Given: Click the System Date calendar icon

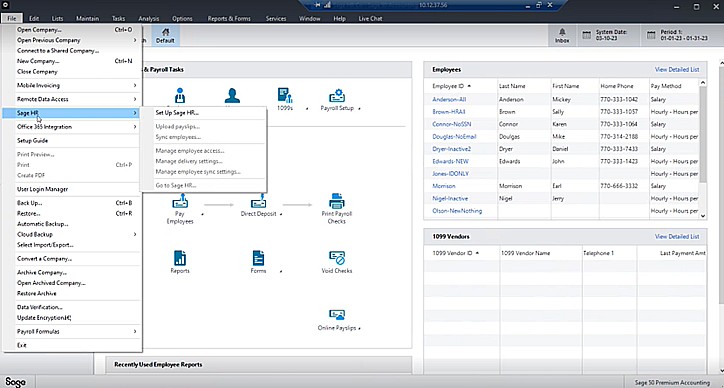Looking at the screenshot, I should coord(586,36).
